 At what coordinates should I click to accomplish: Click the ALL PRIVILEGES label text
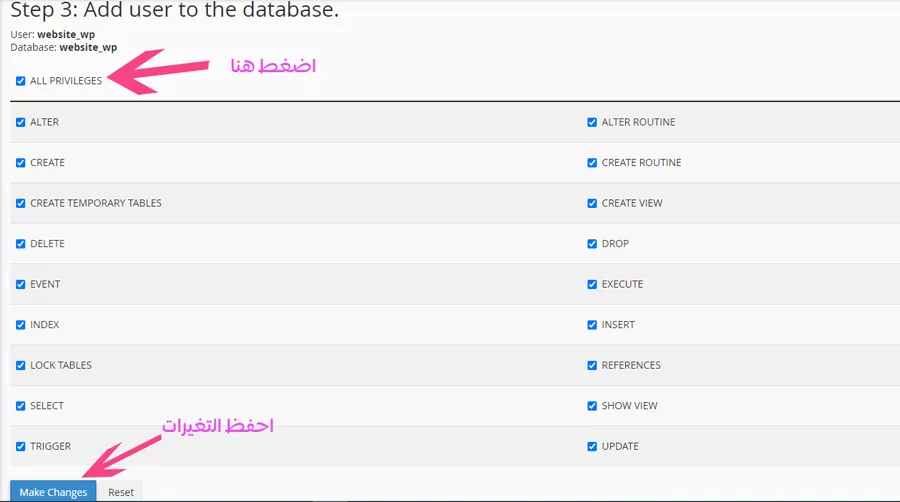[66, 81]
